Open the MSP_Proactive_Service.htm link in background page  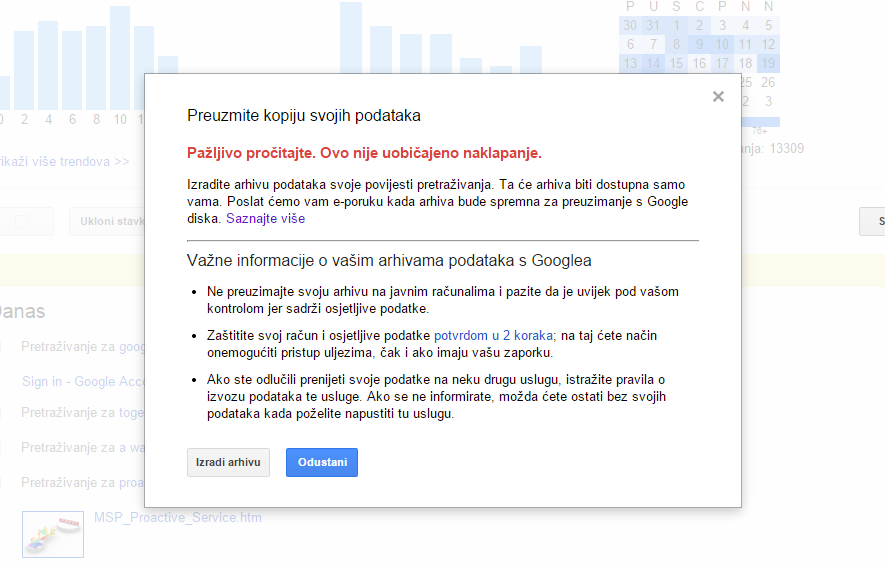178,517
